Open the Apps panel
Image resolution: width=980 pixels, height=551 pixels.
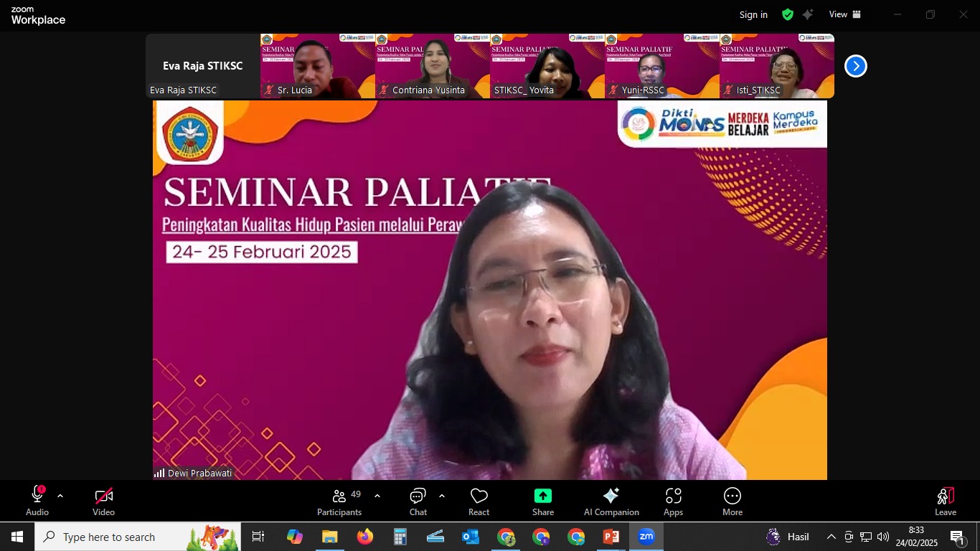pyautogui.click(x=673, y=501)
